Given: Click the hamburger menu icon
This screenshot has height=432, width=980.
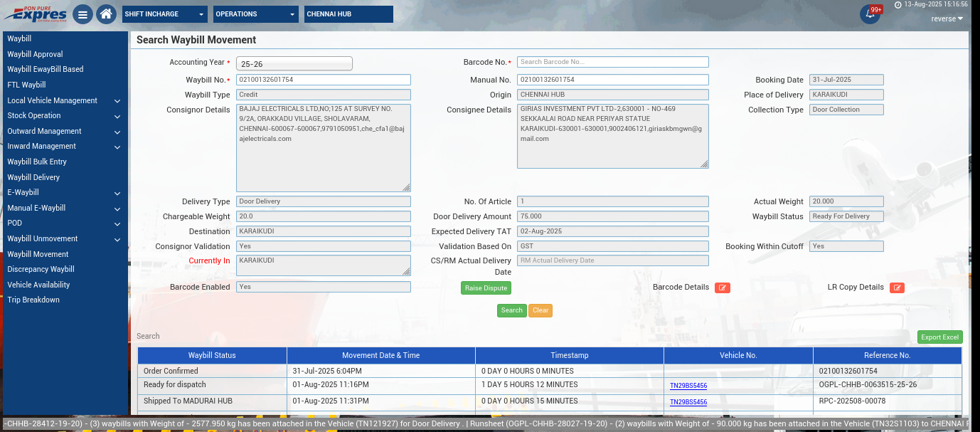Looking at the screenshot, I should pyautogui.click(x=82, y=14).
